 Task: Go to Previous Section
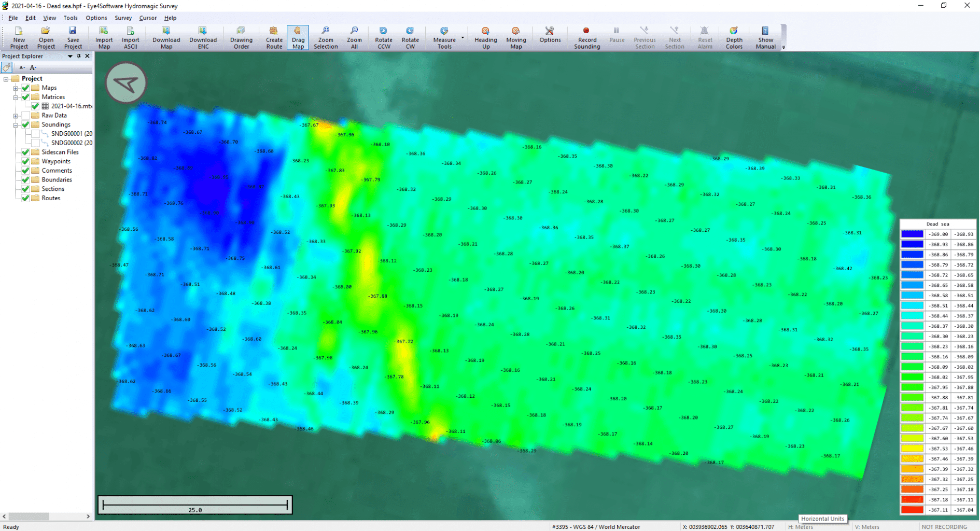[x=645, y=38]
